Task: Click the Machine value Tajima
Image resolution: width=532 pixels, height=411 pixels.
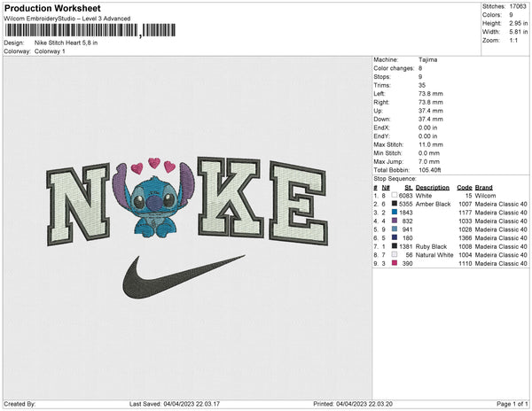Action: point(428,59)
